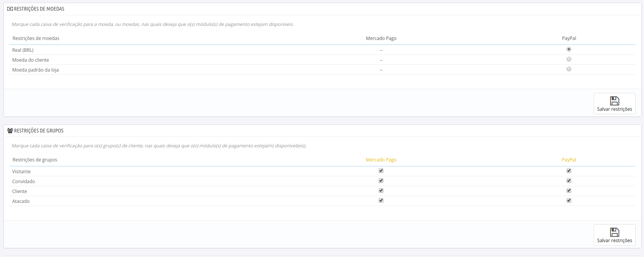This screenshot has width=644, height=257.
Task: Uncheck Mercado Pago for Atacado group
Action: click(381, 200)
